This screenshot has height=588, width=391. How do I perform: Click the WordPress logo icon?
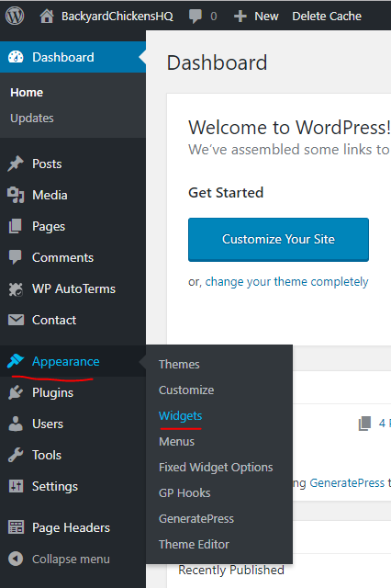point(15,16)
